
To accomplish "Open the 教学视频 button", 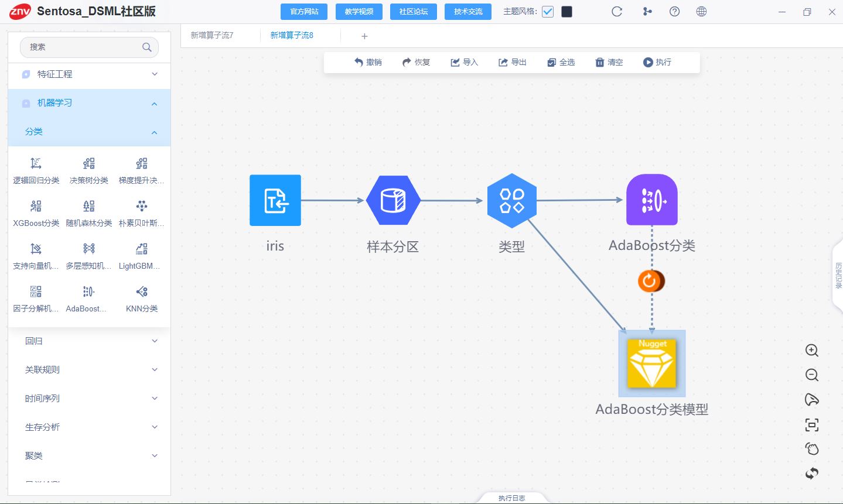I will (359, 12).
